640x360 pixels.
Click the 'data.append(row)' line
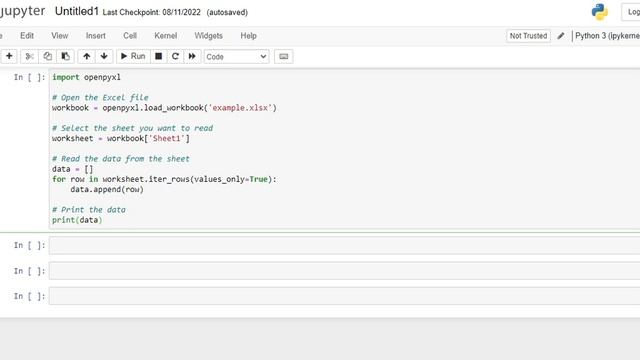[107, 189]
